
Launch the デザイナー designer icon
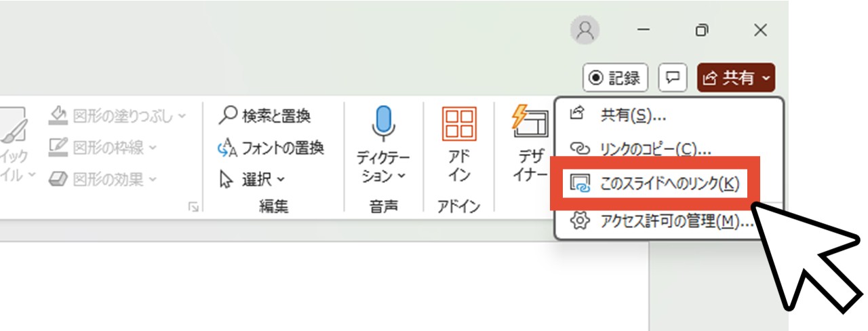click(x=530, y=123)
